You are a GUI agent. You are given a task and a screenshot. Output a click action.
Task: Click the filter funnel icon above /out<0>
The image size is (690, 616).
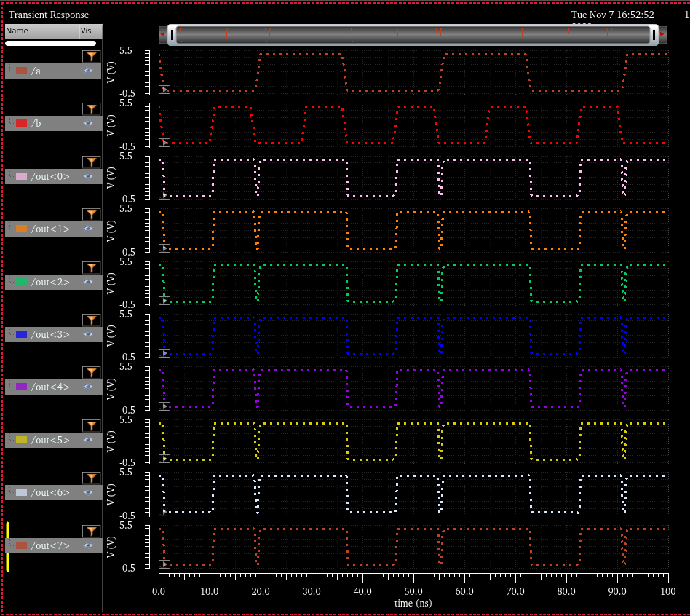coord(91,162)
